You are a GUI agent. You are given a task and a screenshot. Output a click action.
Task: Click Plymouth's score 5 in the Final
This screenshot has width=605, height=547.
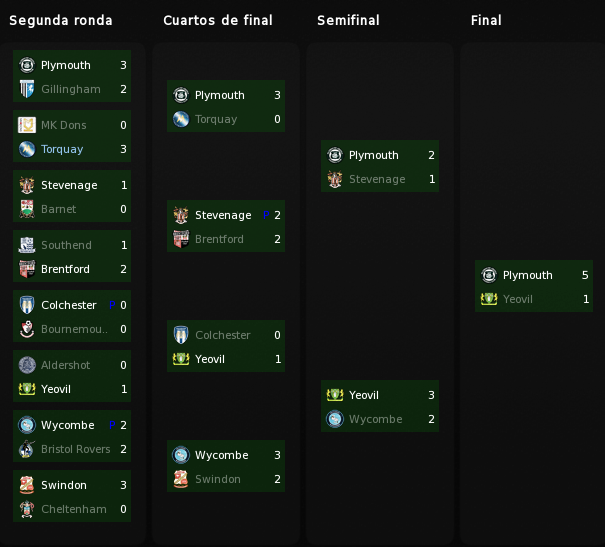tap(585, 275)
